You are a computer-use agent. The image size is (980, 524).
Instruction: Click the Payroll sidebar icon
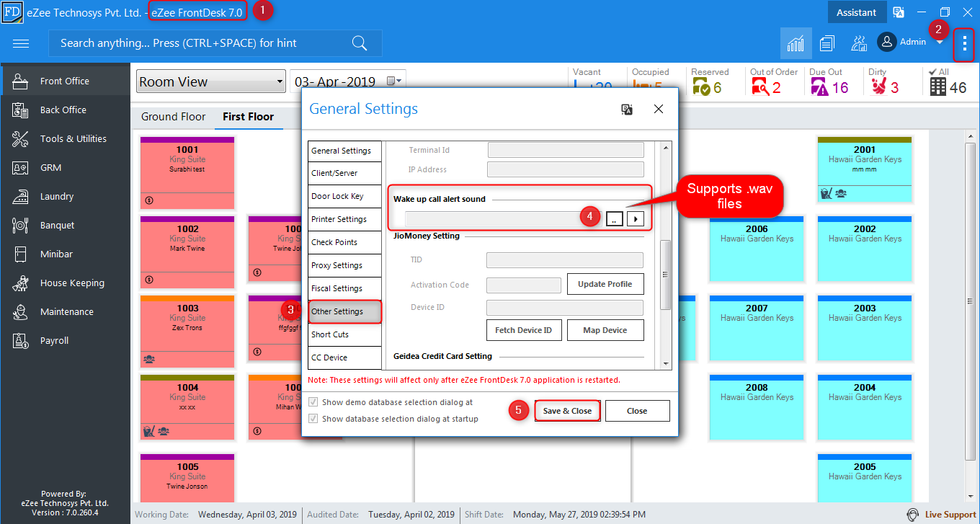click(20, 340)
